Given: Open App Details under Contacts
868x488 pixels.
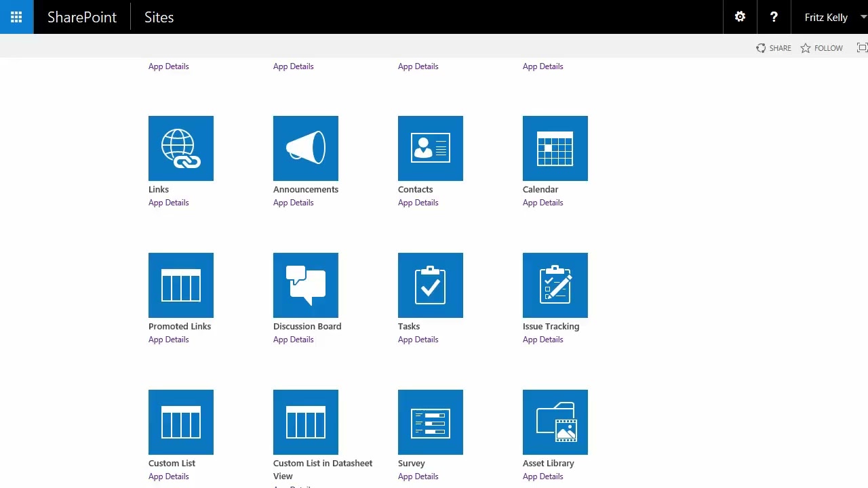Looking at the screenshot, I should coord(418,203).
